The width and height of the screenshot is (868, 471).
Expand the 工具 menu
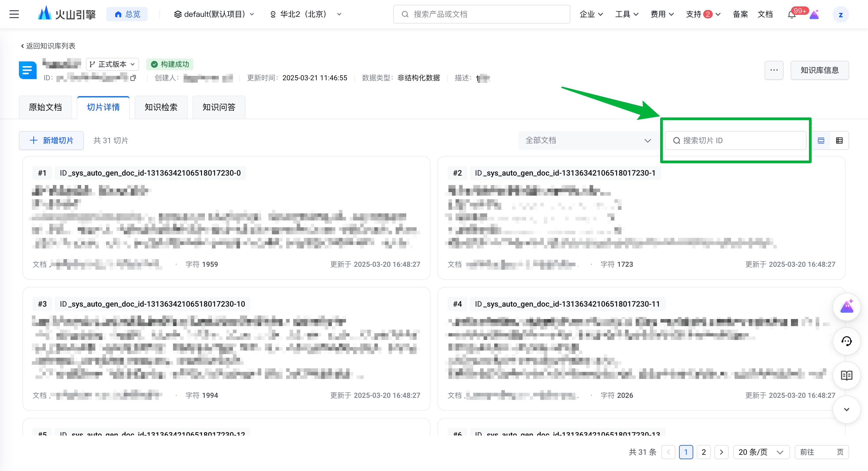coord(627,14)
